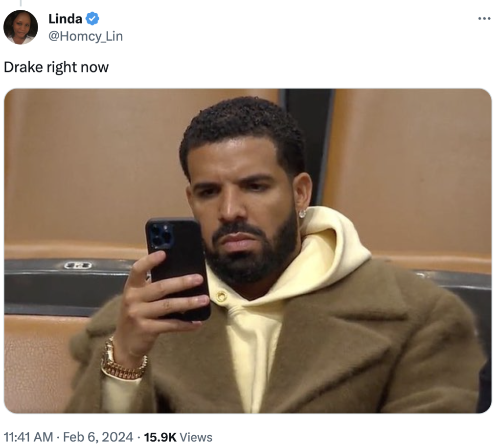
Task: Click the gold watch in the photo
Action: 123,361
